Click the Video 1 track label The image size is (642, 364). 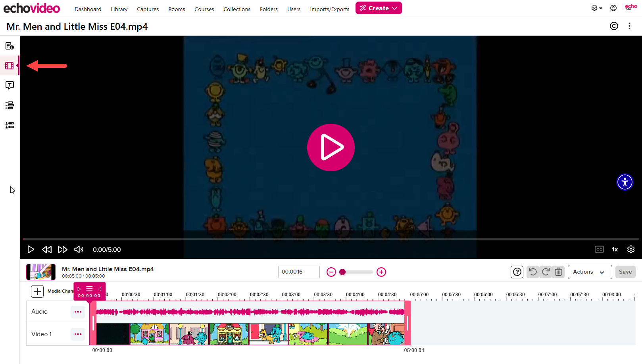click(x=41, y=334)
